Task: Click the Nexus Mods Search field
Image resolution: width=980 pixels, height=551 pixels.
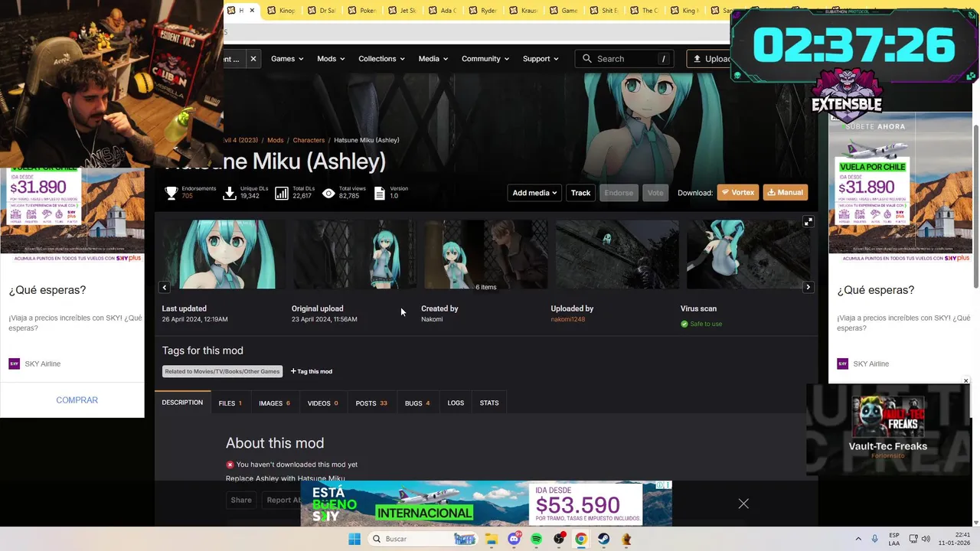Action: point(626,59)
